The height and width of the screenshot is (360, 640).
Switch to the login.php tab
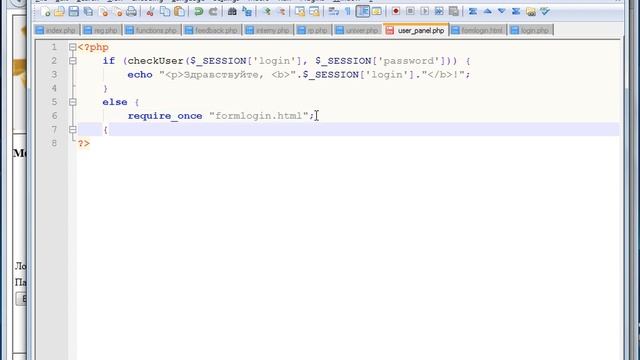click(530, 30)
